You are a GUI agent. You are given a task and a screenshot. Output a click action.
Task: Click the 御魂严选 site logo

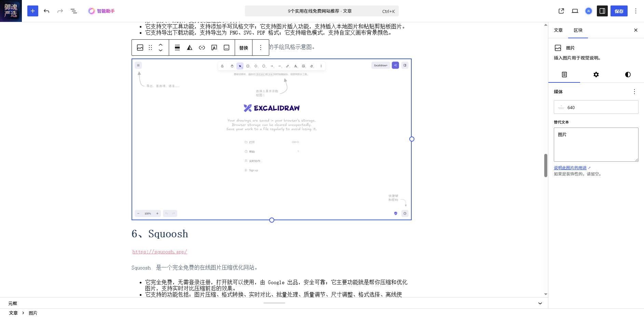pos(11,11)
